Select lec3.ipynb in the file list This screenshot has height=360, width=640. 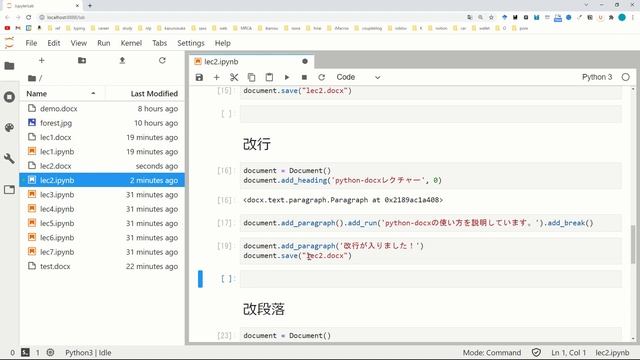tap(102, 195)
